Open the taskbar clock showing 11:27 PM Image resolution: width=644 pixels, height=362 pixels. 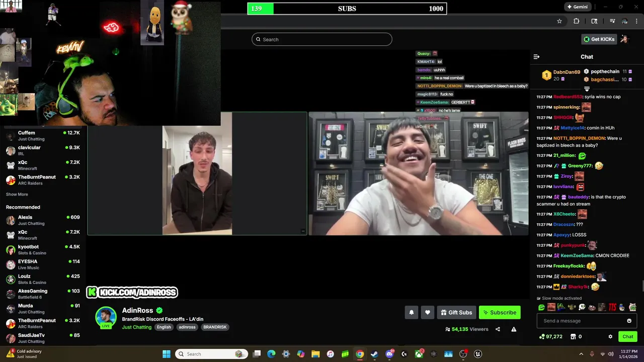coord(629,354)
